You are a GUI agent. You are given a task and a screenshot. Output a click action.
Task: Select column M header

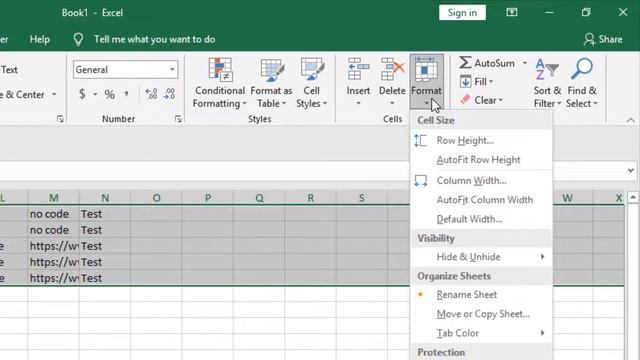tap(53, 198)
